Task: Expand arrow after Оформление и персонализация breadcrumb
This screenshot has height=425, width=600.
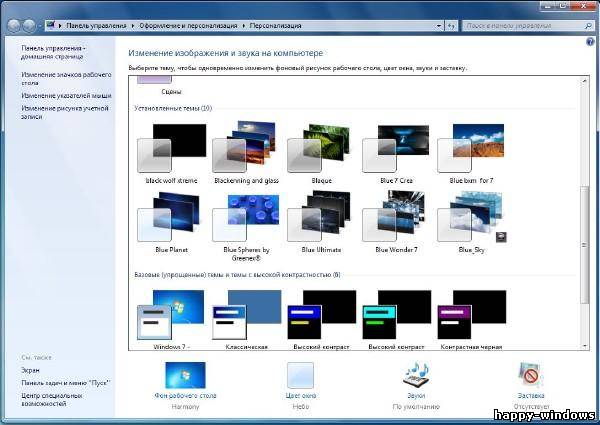Action: (x=243, y=26)
